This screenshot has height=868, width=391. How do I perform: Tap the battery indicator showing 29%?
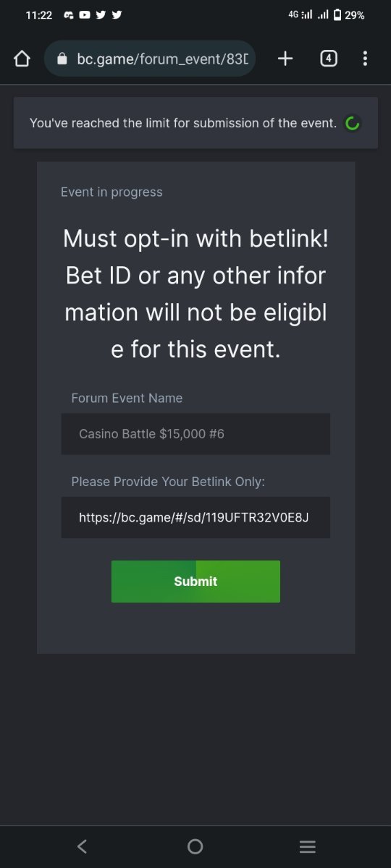pyautogui.click(x=349, y=14)
